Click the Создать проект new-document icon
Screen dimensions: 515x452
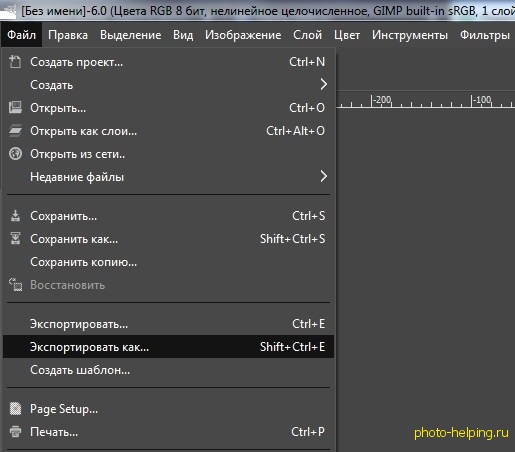[15, 62]
